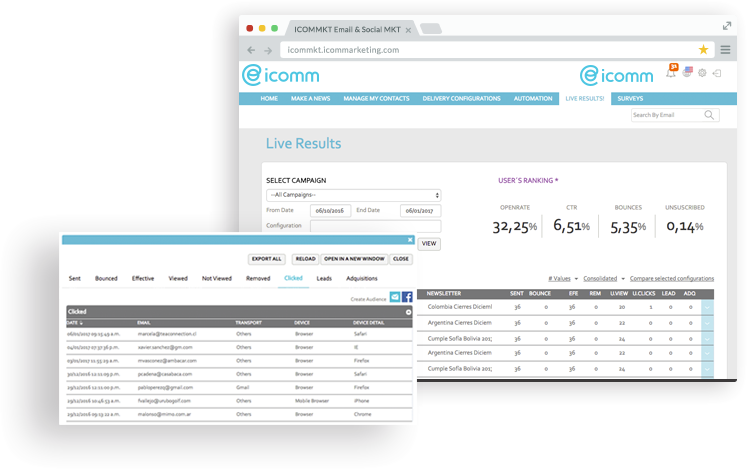
Task: Open the SURVEYS menu
Action: click(630, 99)
